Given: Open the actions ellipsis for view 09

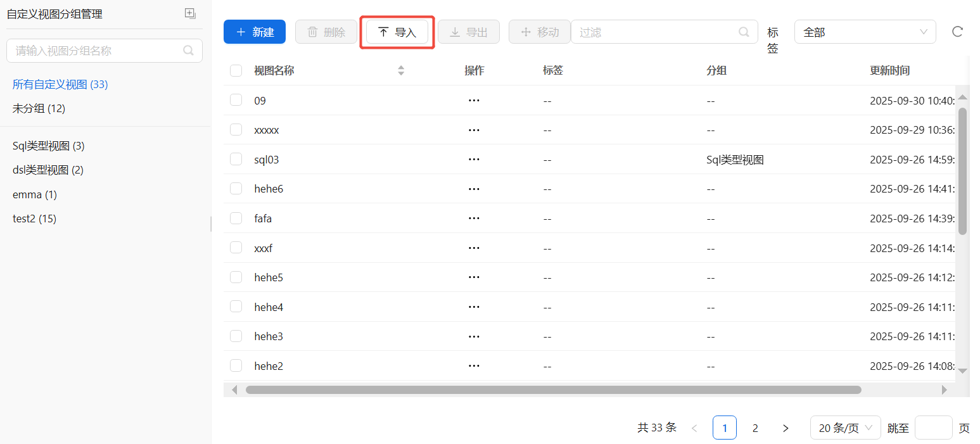Looking at the screenshot, I should tap(473, 101).
